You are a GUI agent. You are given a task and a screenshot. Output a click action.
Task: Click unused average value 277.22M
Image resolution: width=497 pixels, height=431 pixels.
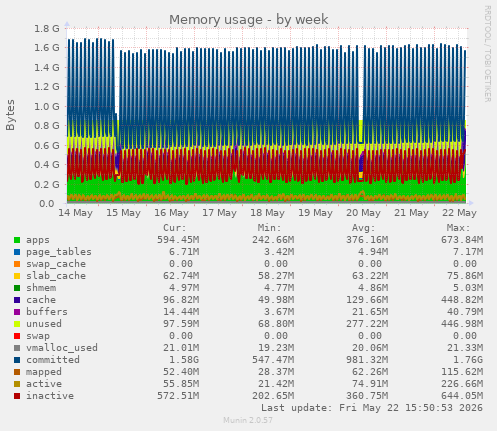[x=367, y=324]
